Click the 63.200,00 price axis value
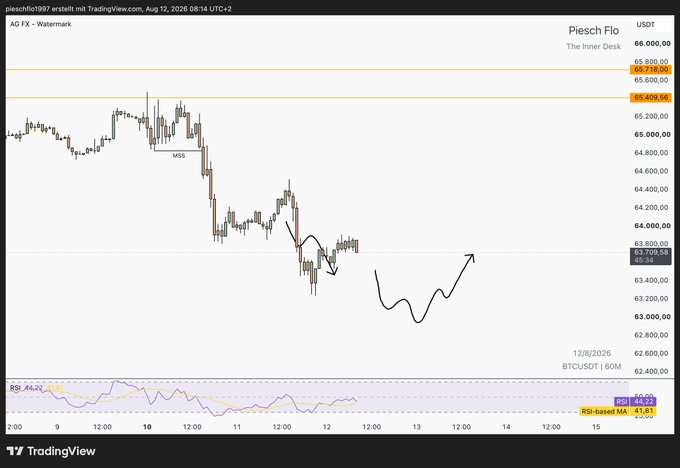Viewport: 680px width, 468px height. click(x=651, y=298)
